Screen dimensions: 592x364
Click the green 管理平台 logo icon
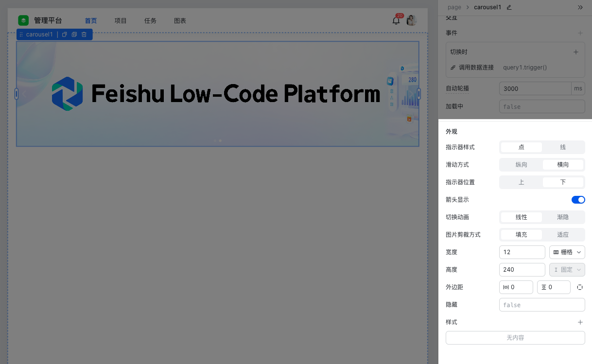point(23,20)
